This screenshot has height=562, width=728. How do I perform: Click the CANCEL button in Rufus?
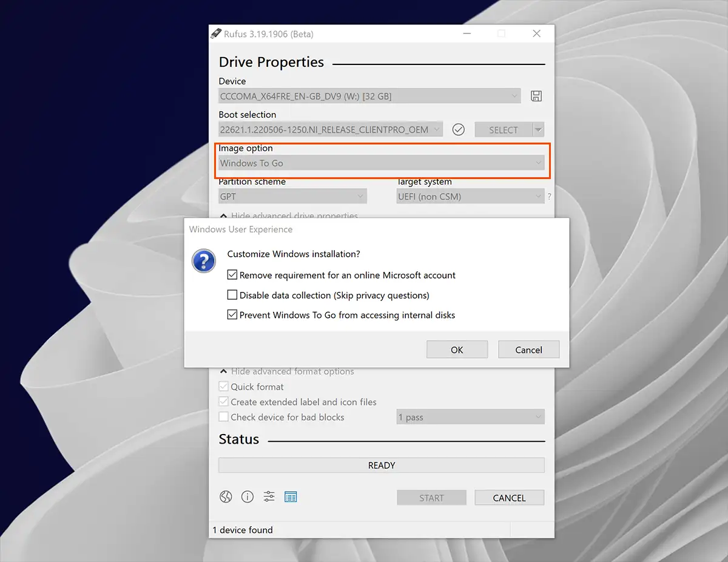click(509, 498)
